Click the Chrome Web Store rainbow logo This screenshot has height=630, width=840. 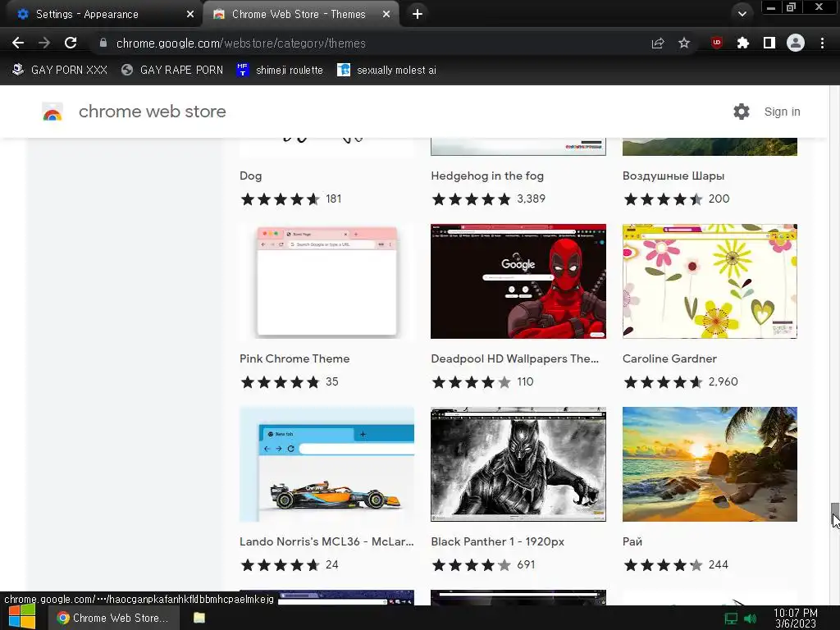52,112
